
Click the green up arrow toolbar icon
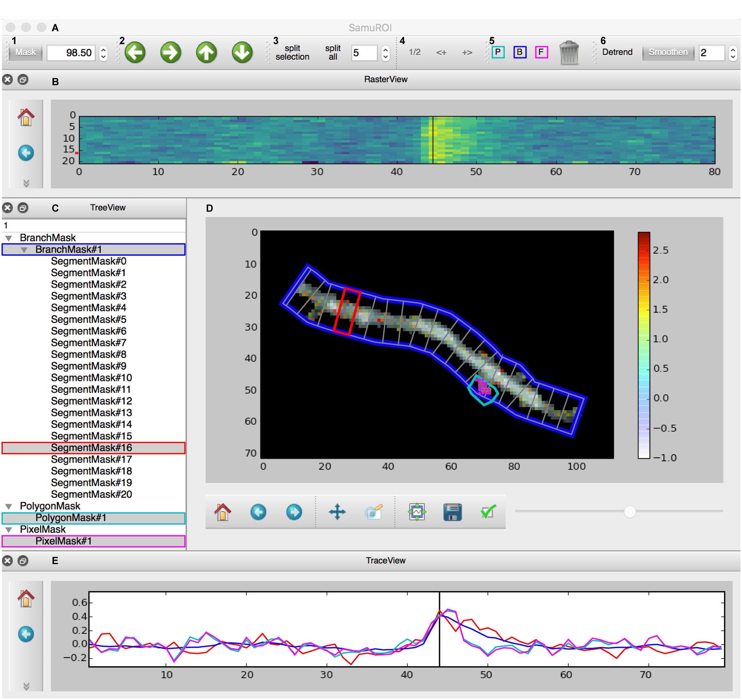coord(206,52)
